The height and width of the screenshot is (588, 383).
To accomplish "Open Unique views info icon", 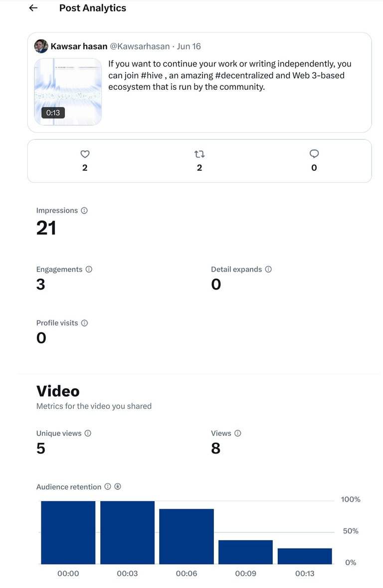I will [88, 433].
